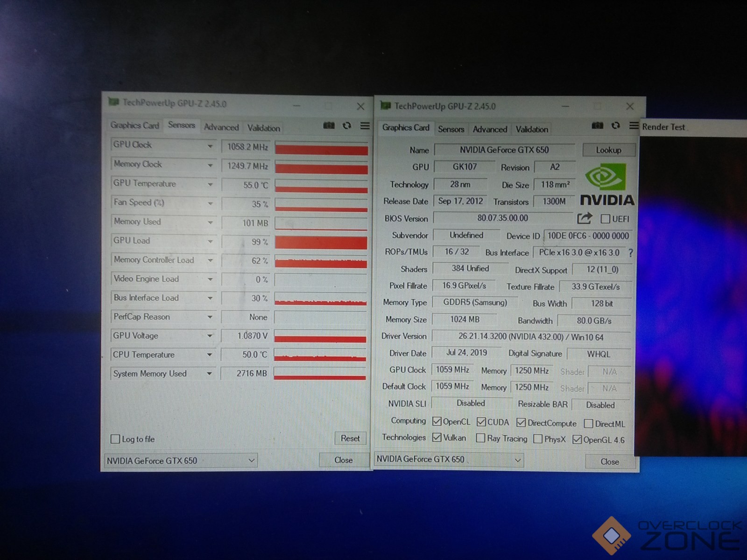The width and height of the screenshot is (747, 560).
Task: Open the Video Engine Load dropdown arrow
Action: (x=210, y=279)
